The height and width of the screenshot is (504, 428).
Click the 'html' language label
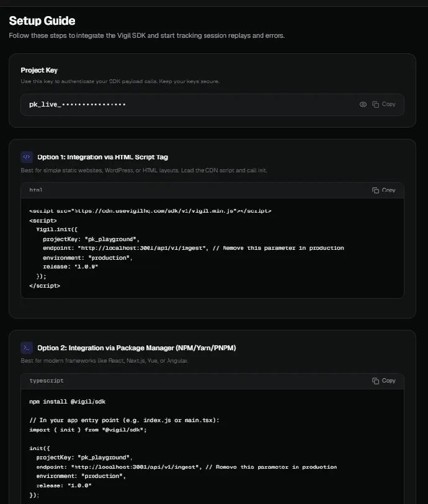coord(36,190)
